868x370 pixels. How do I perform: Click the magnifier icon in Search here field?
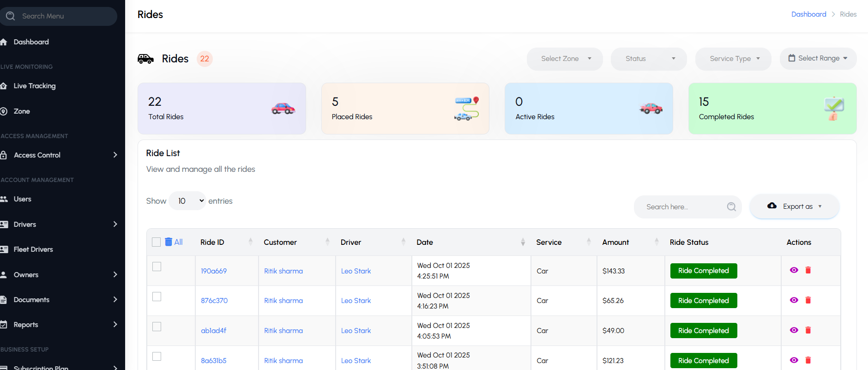pos(731,207)
